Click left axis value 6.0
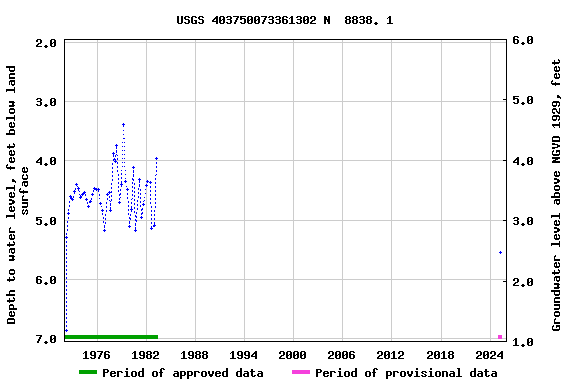 [x=46, y=280]
